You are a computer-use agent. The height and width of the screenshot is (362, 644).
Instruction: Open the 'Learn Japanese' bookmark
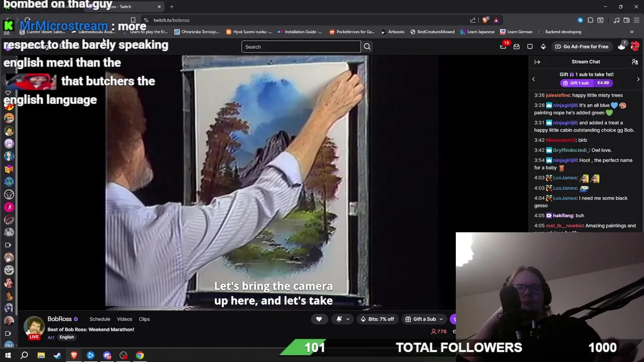click(x=477, y=32)
